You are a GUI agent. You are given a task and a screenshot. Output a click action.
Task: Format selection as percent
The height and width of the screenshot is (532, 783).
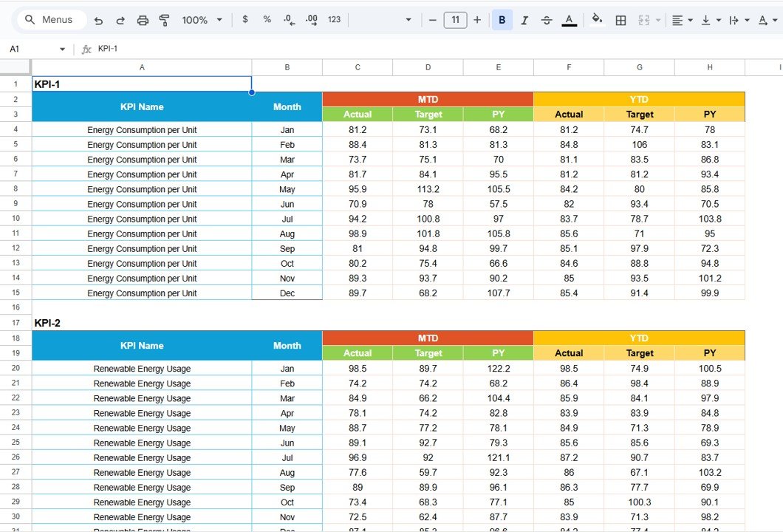pos(266,20)
